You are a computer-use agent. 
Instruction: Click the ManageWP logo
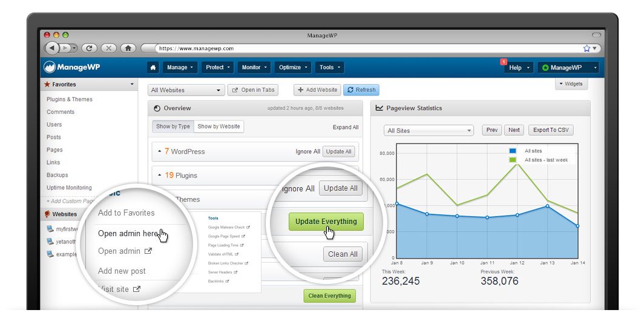click(72, 67)
